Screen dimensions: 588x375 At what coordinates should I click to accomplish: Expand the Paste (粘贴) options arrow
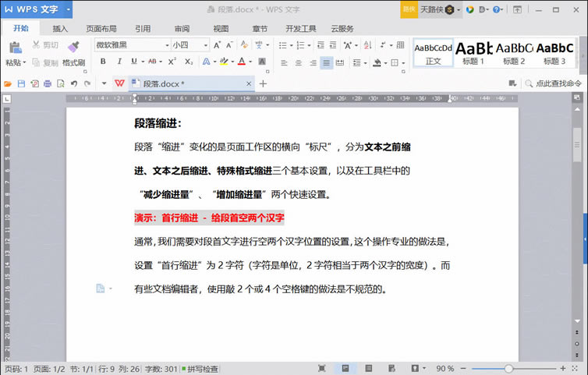[24, 62]
